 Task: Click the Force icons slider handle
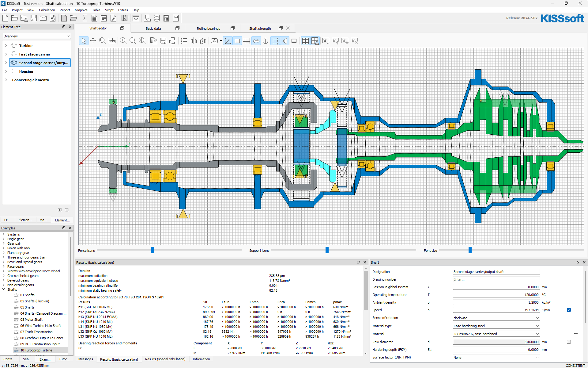153,250
